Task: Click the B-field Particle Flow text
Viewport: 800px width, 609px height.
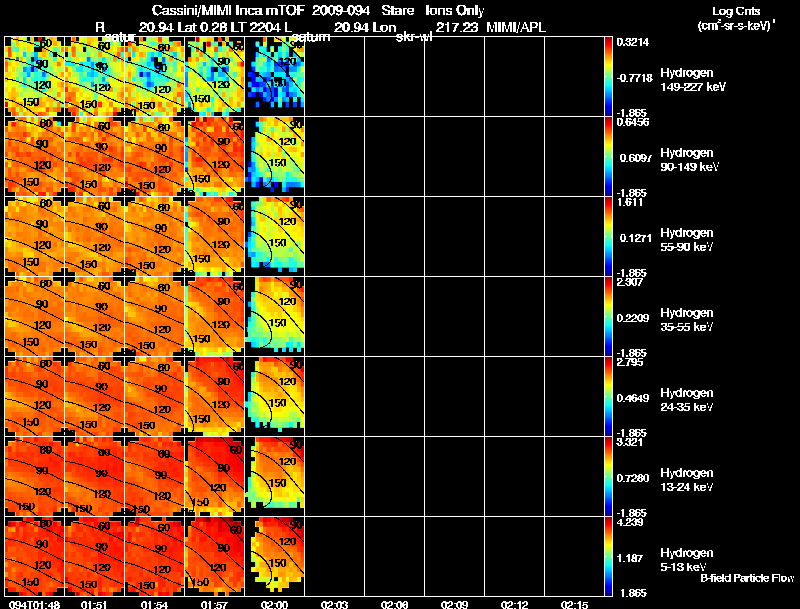Action: click(746, 577)
